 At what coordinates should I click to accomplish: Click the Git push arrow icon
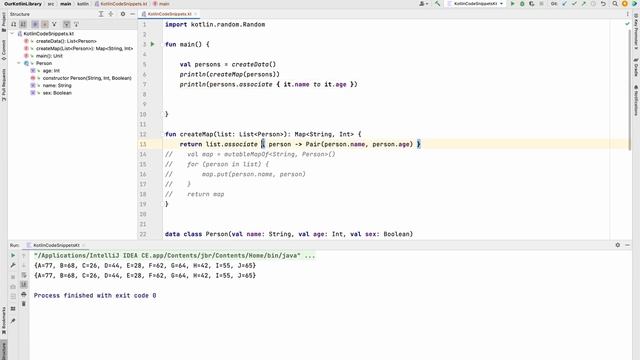584,4
